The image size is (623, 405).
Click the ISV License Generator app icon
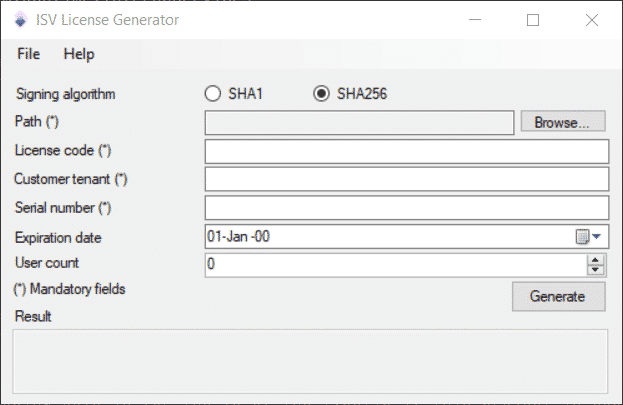tap(20, 20)
